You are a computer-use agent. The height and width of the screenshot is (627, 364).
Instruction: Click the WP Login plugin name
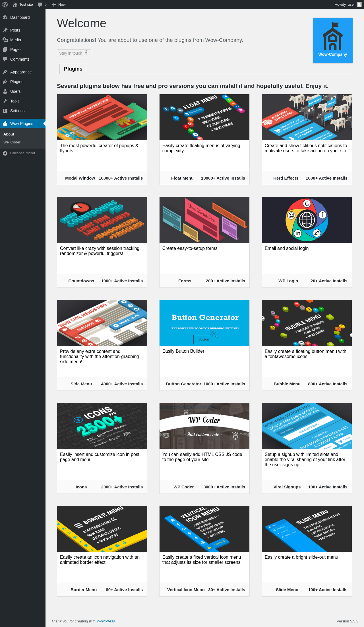tap(288, 281)
